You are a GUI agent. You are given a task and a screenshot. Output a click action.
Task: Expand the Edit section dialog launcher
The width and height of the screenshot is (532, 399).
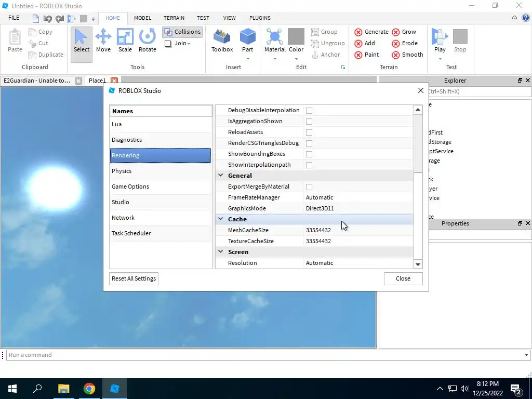coord(343,68)
